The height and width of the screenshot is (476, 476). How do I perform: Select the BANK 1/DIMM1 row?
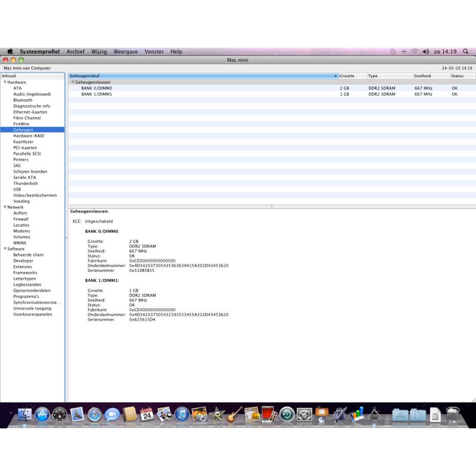point(272,95)
